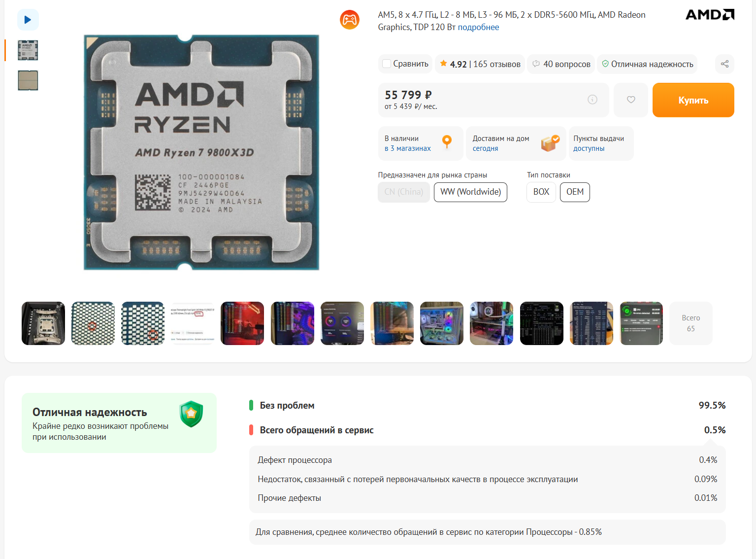The height and width of the screenshot is (559, 756).
Task: Select WW (Worldwide) market option
Action: pyautogui.click(x=470, y=192)
